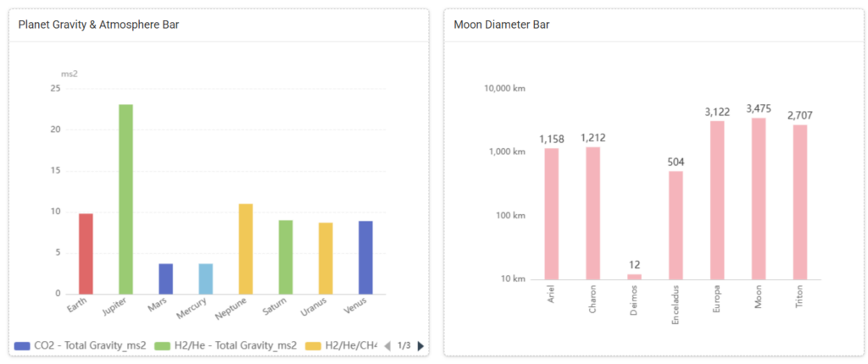The width and height of the screenshot is (868, 364).
Task: Click the green H2/He legend color swatch
Action: (162, 346)
